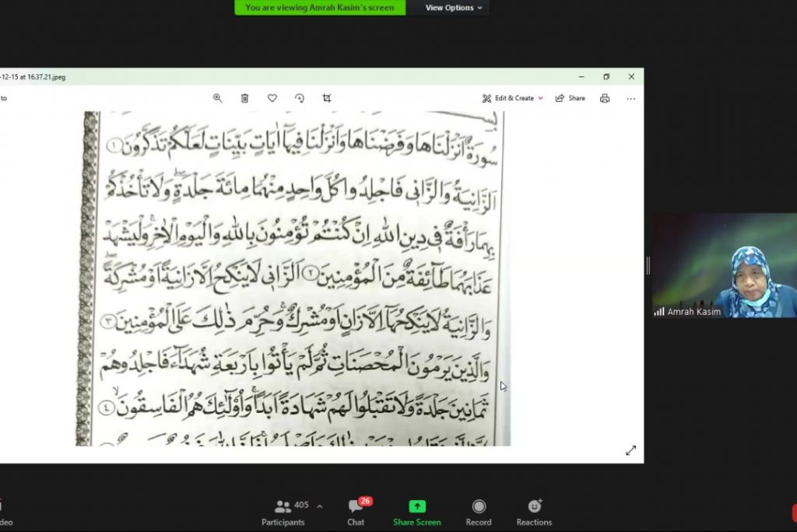
Task: Expand the photo using the diagonal arrow
Action: (631, 449)
